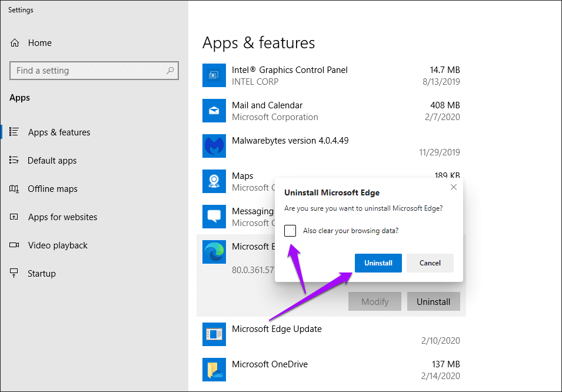
Task: Click the Microsoft Edge Update app icon
Action: (214, 334)
